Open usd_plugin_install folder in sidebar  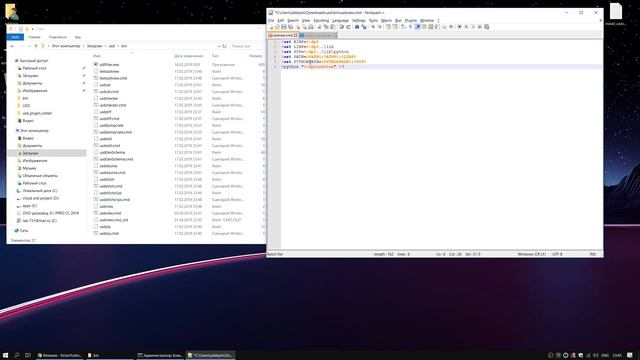point(37,113)
